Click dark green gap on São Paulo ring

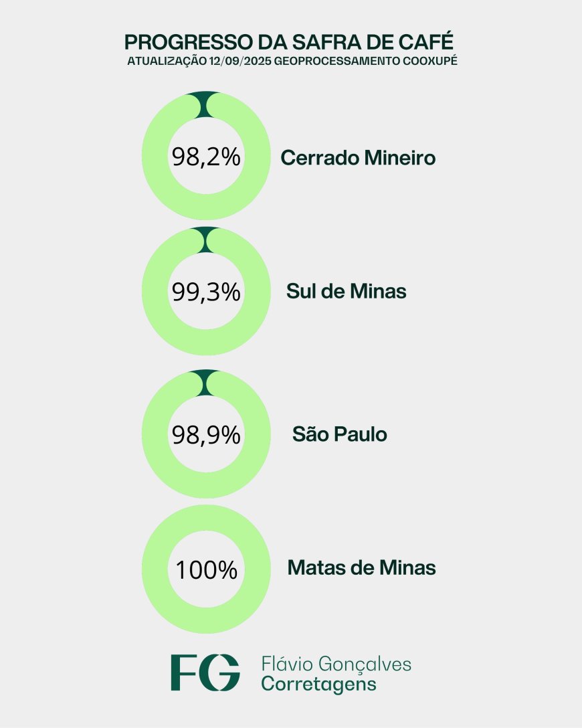pyautogui.click(x=206, y=383)
